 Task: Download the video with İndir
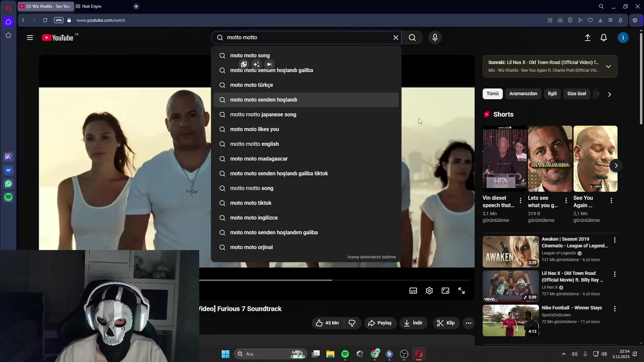click(413, 323)
